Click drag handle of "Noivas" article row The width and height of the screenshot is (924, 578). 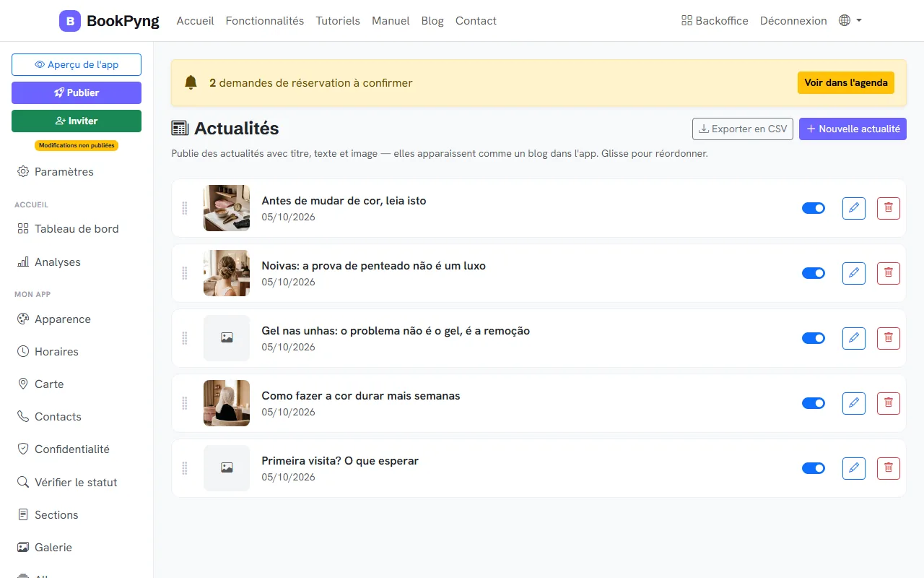point(185,273)
